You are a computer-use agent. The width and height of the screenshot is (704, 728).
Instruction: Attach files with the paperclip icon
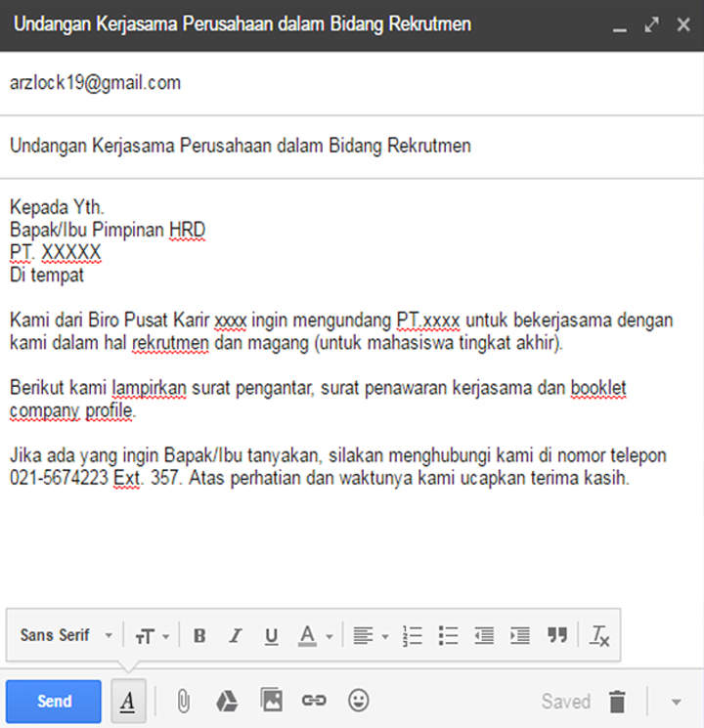(184, 701)
